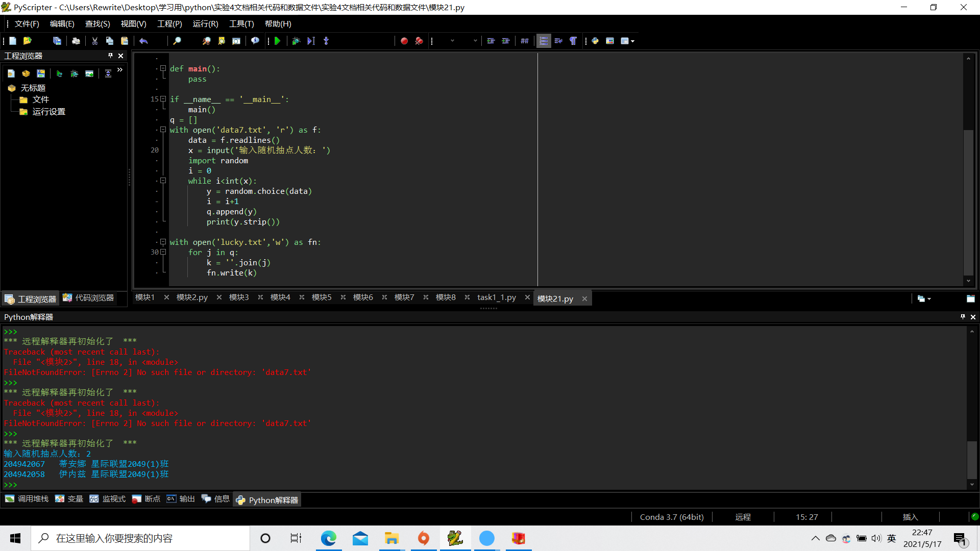The width and height of the screenshot is (980, 551).
Task: Click the Print icon in toolbar
Action: click(x=76, y=41)
